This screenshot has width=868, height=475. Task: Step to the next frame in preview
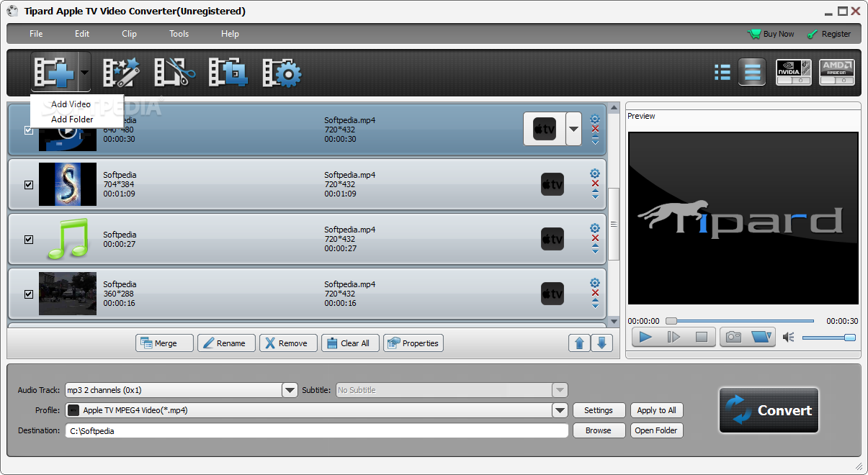[674, 337]
